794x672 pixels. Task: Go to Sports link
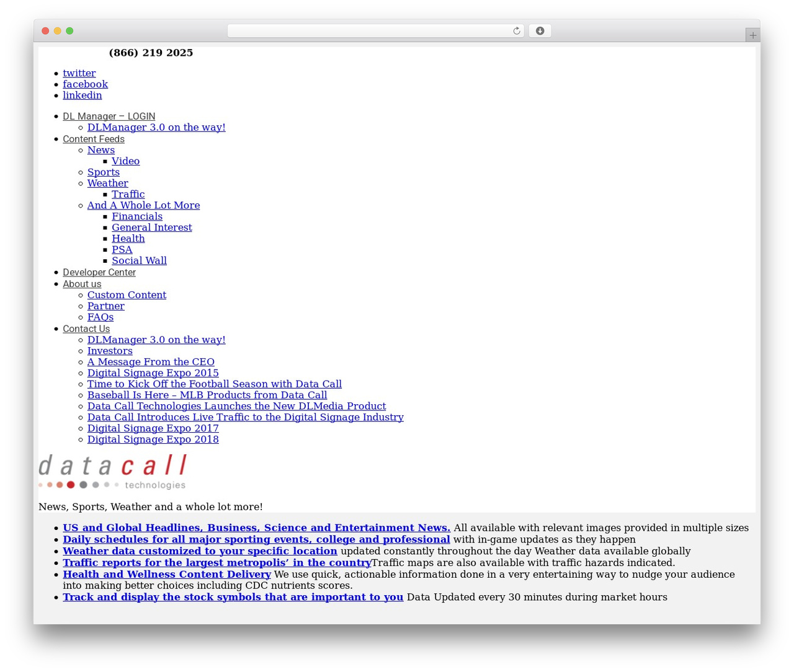(x=104, y=173)
